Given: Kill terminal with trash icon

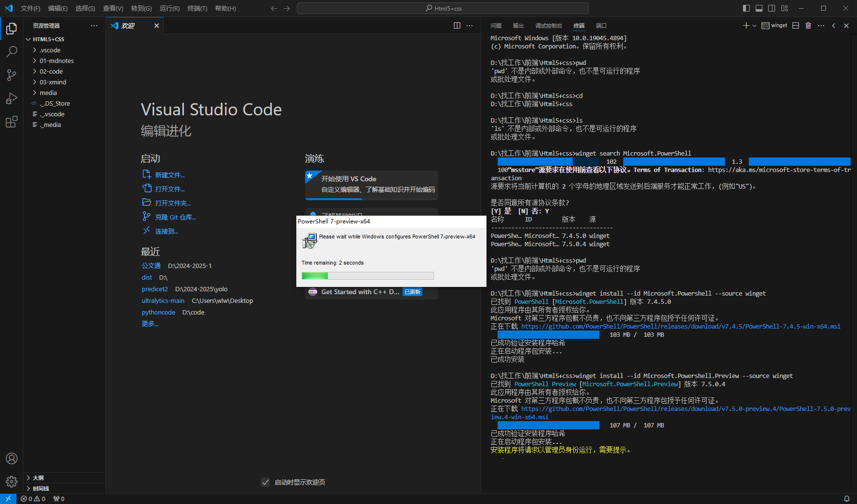Looking at the screenshot, I should (808, 26).
